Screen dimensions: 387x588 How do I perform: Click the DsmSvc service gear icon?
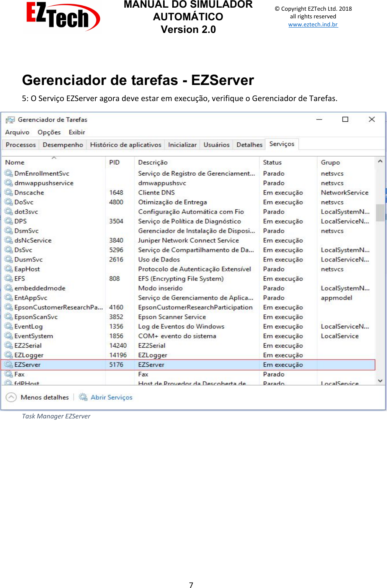click(x=8, y=230)
